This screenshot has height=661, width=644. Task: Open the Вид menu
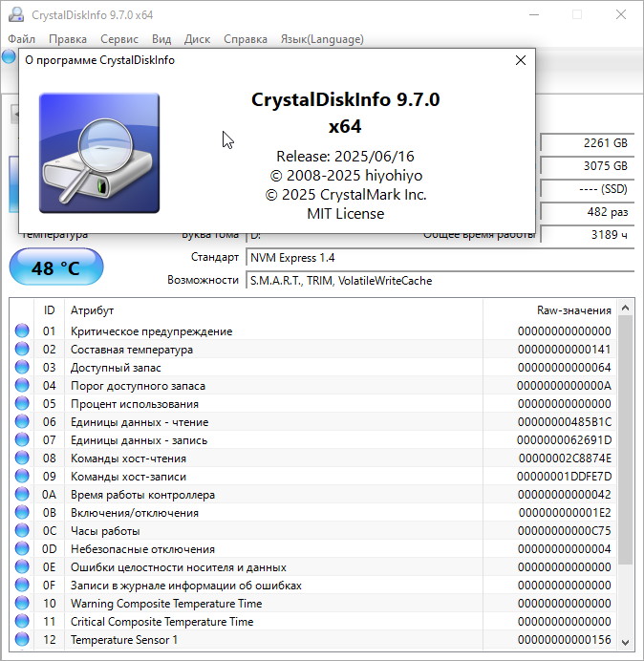[x=161, y=39]
